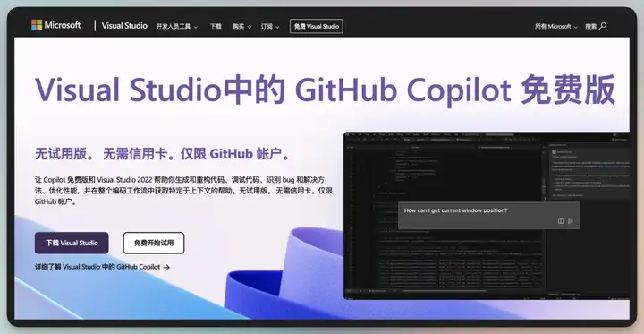Viewport: 644px width, 334px height.
Task: Click the 搜索 text label
Action: coord(591,26)
